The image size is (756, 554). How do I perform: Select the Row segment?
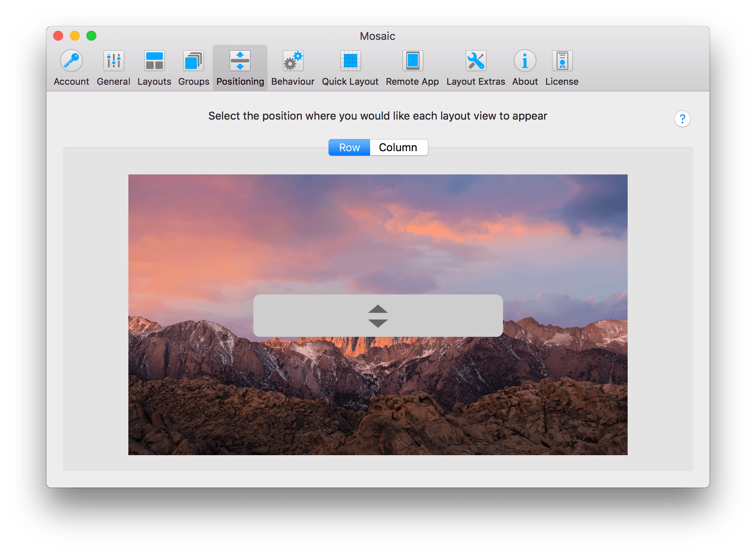click(349, 147)
